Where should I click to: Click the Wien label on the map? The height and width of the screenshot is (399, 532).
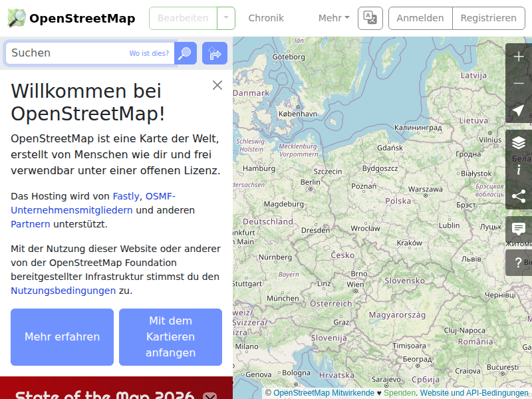click(355, 285)
